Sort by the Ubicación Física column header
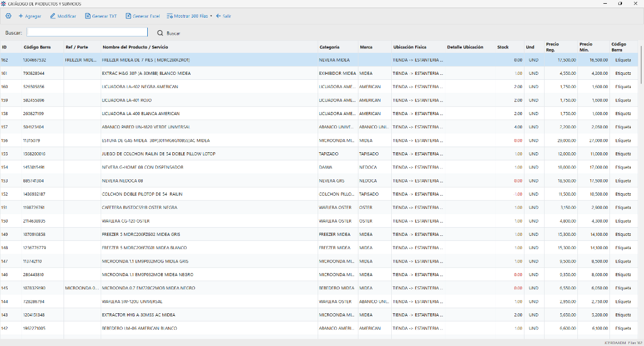 click(x=409, y=47)
